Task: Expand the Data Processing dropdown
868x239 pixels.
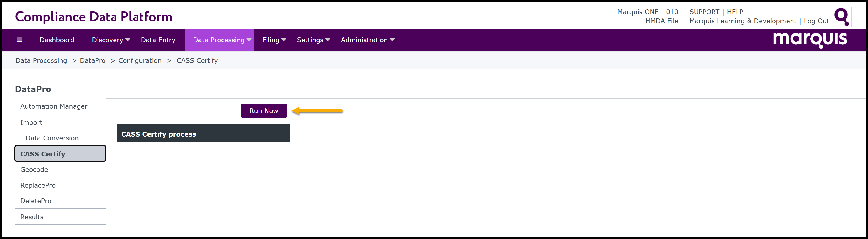Action: click(x=222, y=40)
